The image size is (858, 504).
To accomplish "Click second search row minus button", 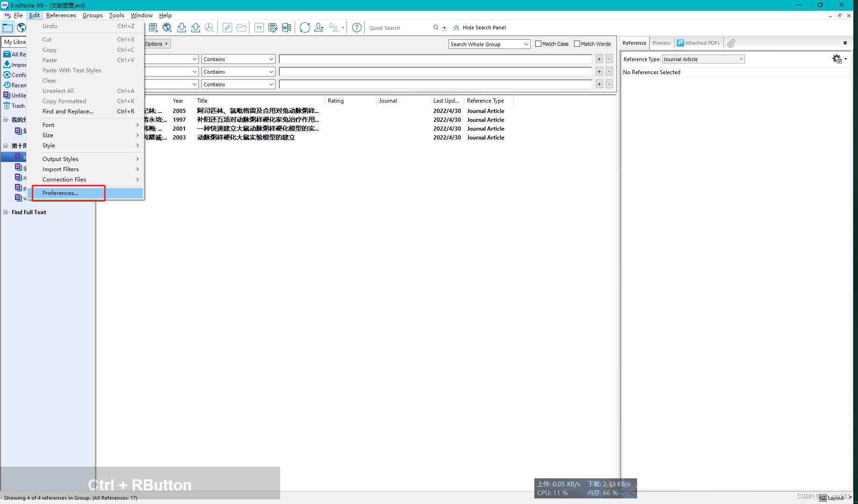I will pos(609,71).
